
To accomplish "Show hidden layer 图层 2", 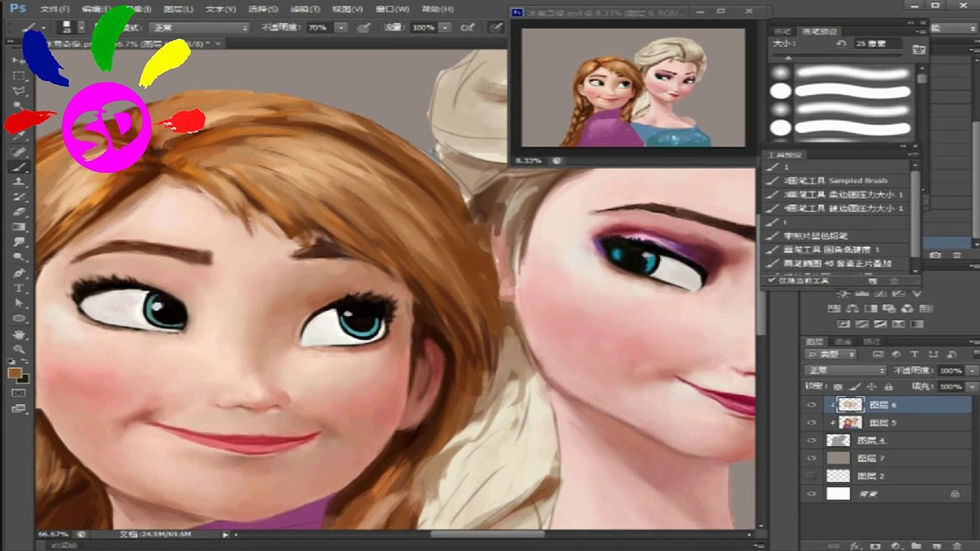I will (812, 476).
